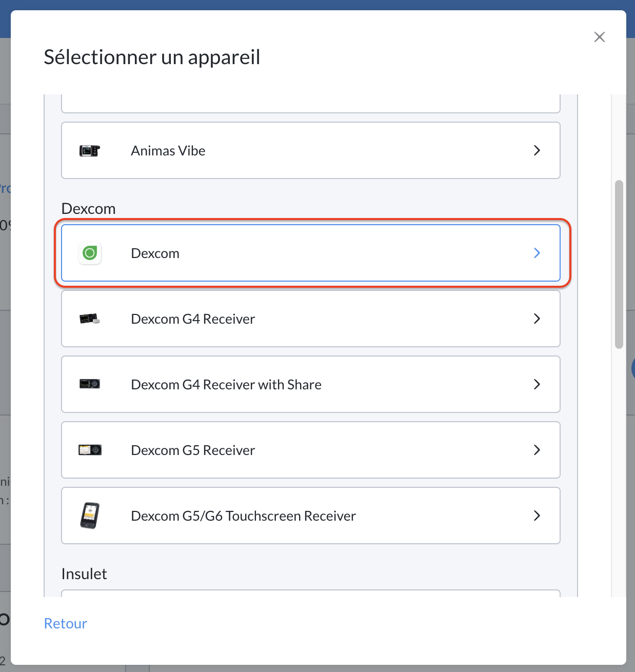Click the G4 Receiver with Share image
635x672 pixels.
point(90,384)
